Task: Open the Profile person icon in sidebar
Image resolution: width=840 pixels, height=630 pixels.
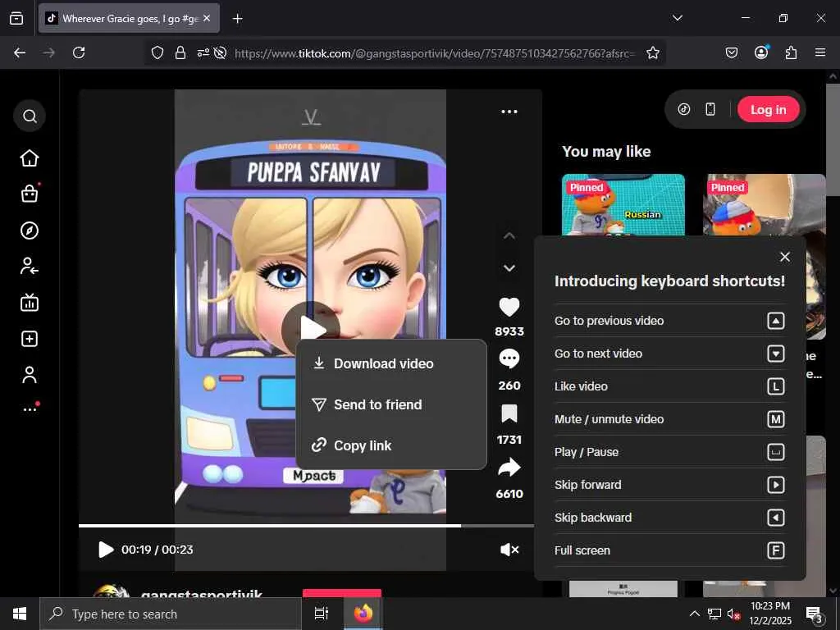Action: pyautogui.click(x=30, y=375)
